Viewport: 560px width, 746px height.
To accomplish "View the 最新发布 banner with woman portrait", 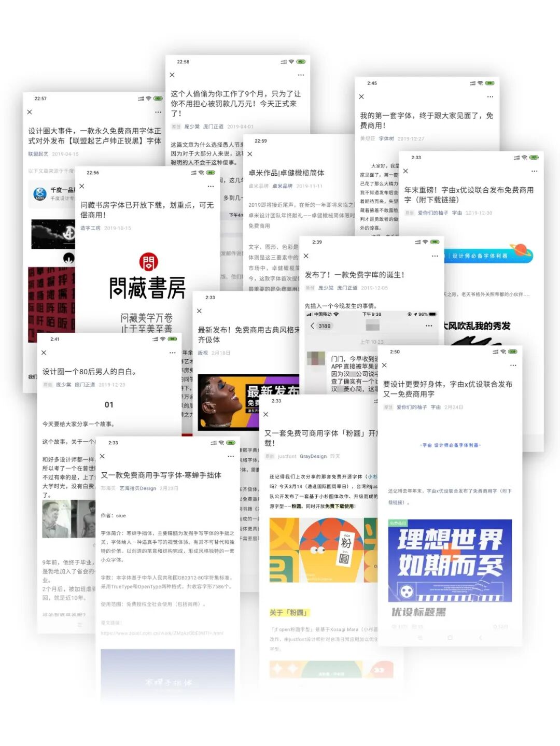I will (249, 401).
